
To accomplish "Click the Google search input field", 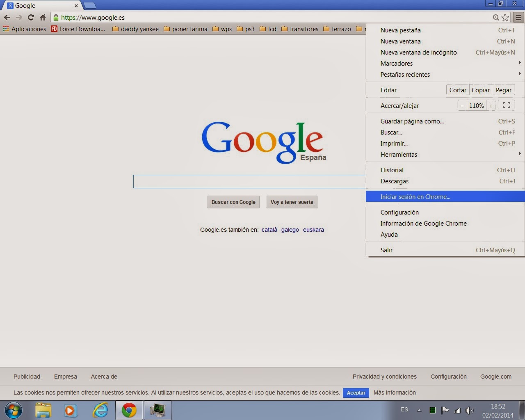I will [249, 182].
